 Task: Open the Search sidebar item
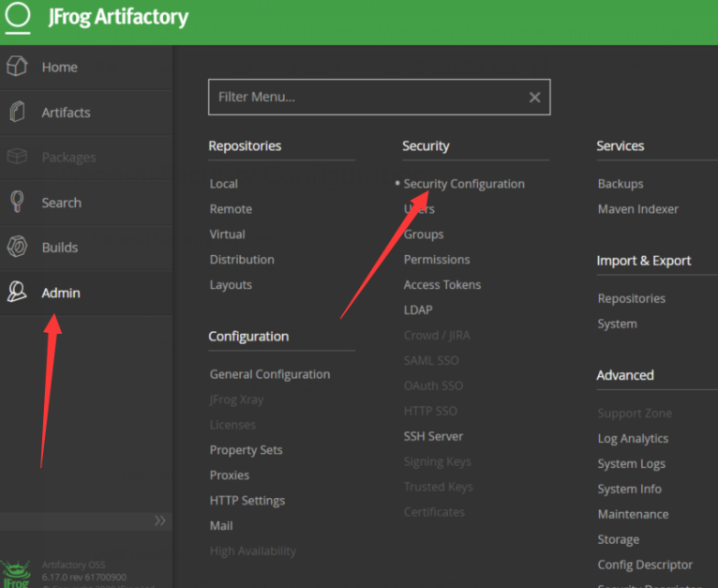pos(86,203)
